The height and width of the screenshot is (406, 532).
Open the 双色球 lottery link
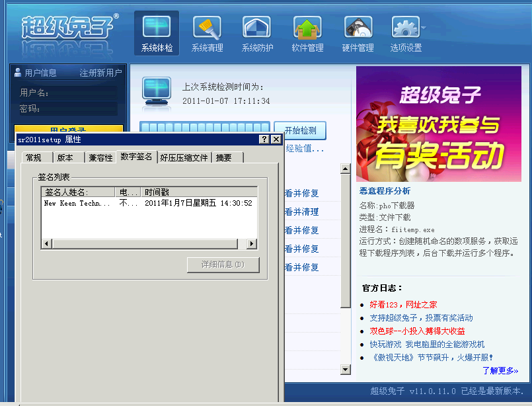coord(417,331)
